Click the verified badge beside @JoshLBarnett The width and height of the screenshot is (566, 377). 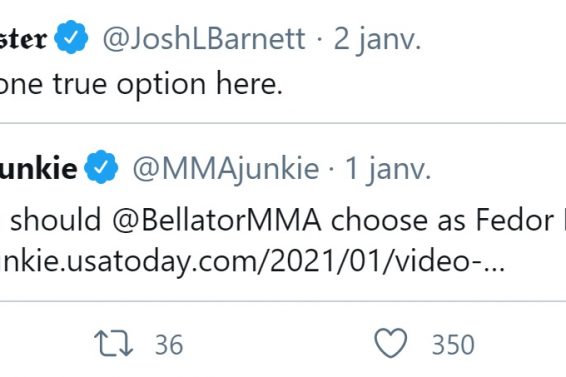coord(71,37)
